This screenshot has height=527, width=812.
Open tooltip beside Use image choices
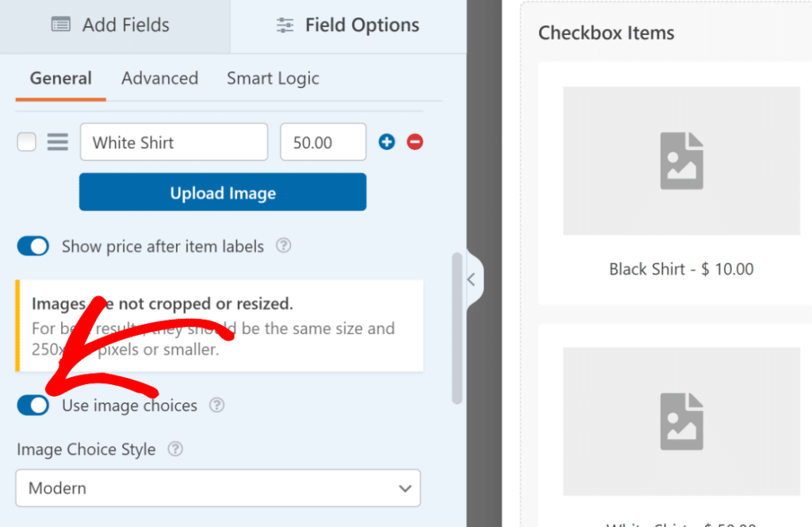pos(216,406)
